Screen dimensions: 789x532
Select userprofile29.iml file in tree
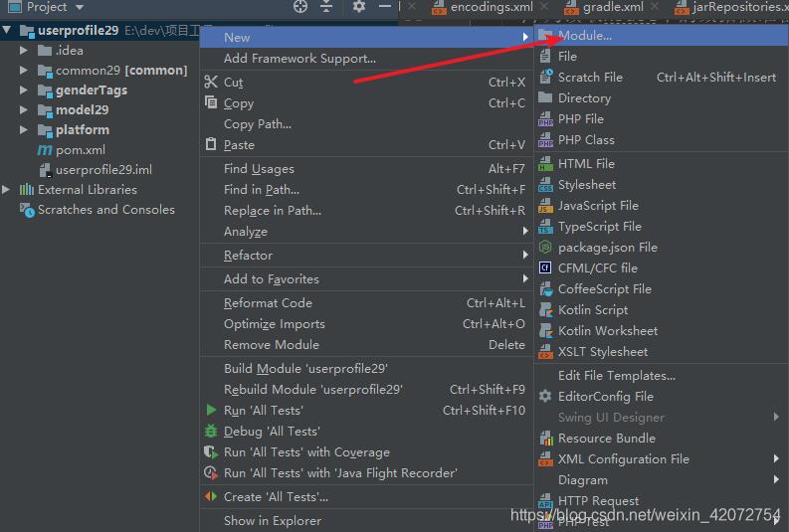(x=102, y=170)
